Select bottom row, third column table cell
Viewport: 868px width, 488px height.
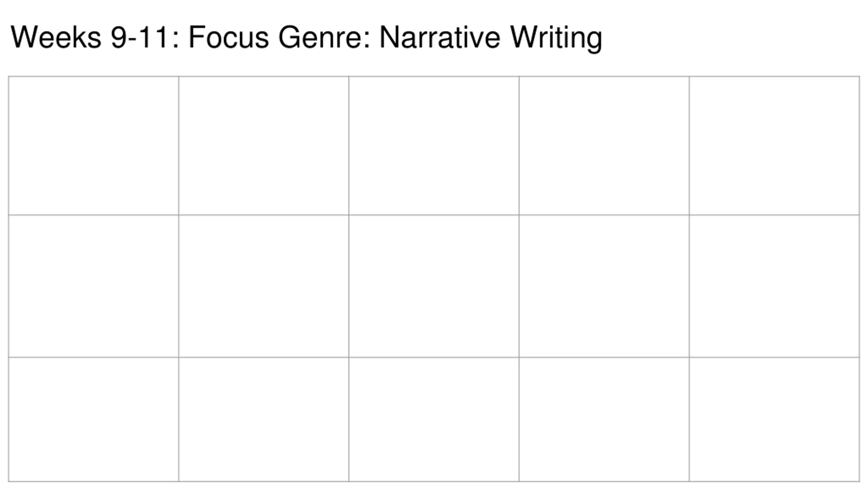[434, 419]
